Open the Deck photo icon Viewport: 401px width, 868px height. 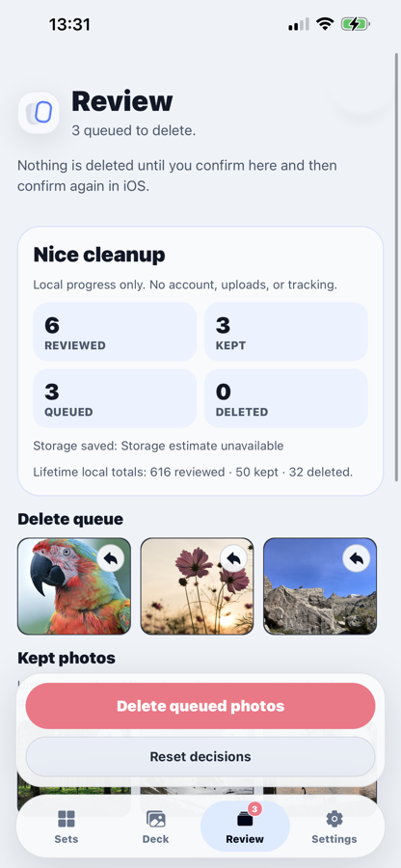pyautogui.click(x=155, y=819)
